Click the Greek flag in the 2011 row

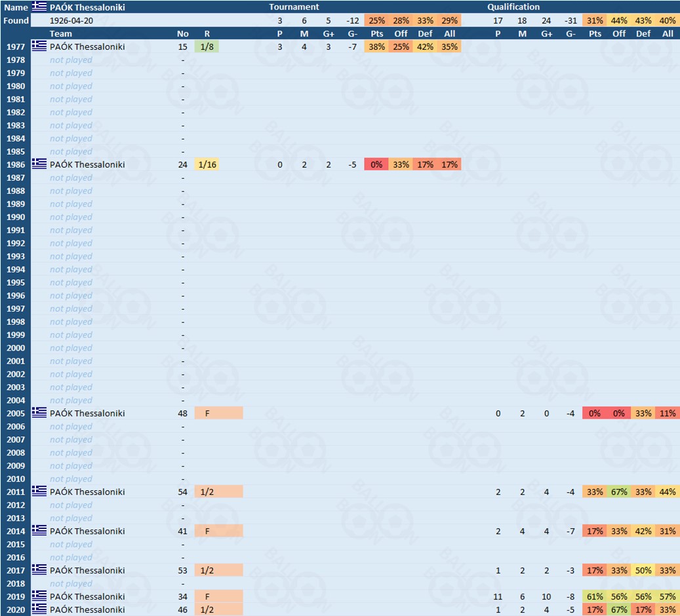(x=39, y=492)
